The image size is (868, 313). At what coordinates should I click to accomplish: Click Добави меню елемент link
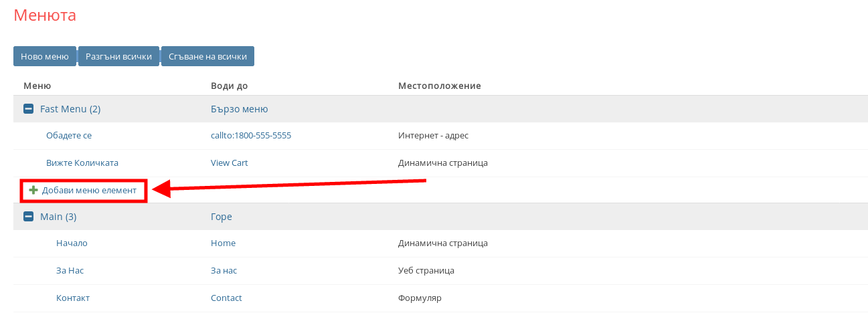[x=89, y=191]
